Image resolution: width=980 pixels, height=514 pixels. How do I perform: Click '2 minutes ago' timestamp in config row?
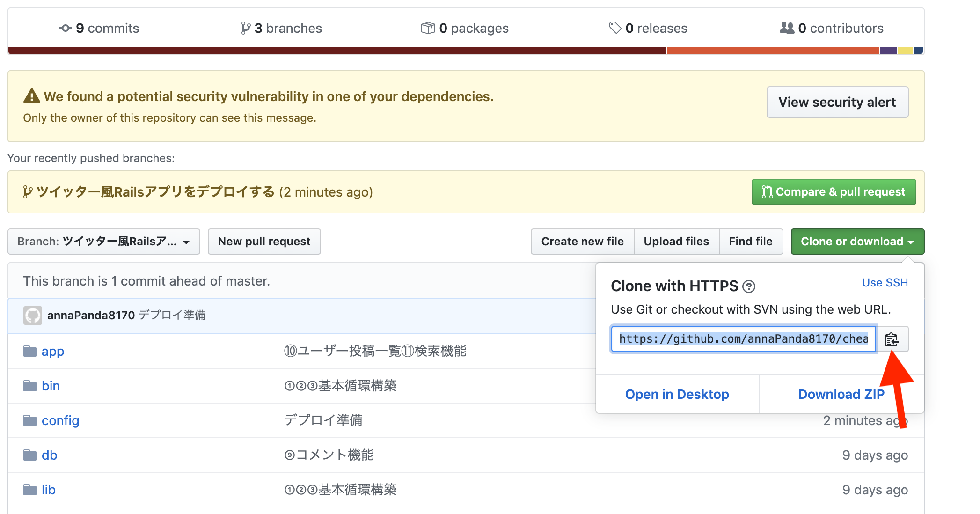tap(865, 420)
